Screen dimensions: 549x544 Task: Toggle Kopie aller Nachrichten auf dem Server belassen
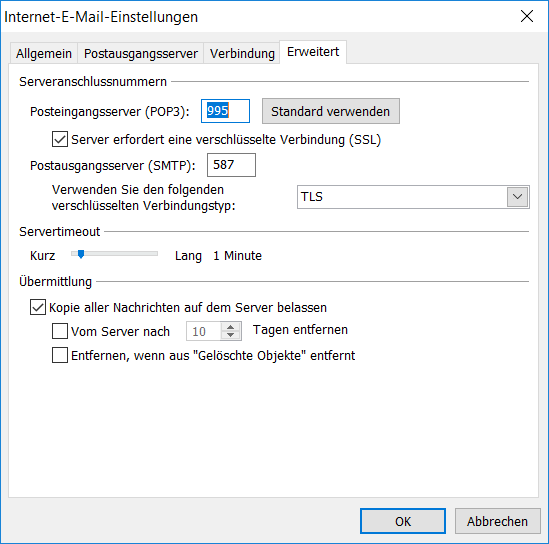(x=38, y=307)
